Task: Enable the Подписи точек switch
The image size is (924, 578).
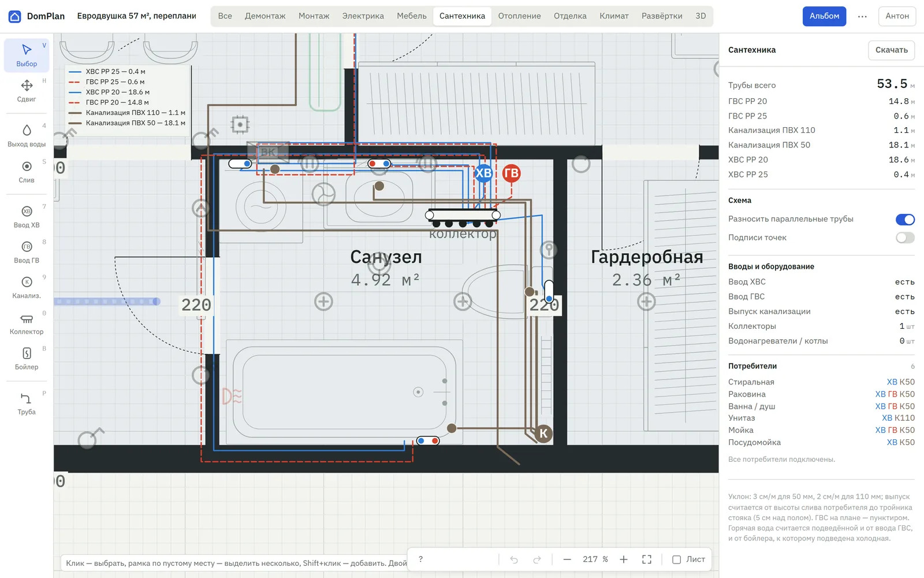Action: (905, 238)
